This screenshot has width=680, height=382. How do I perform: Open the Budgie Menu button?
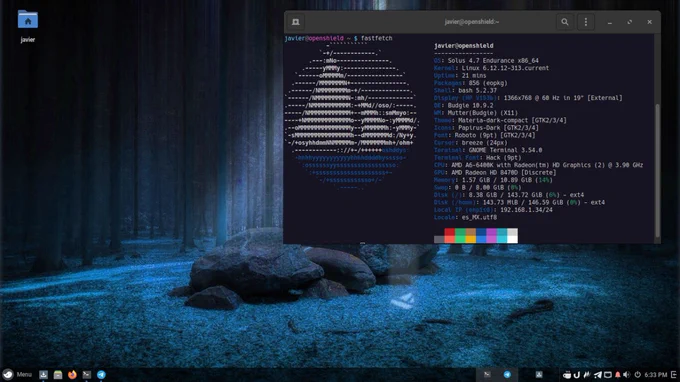(17, 375)
